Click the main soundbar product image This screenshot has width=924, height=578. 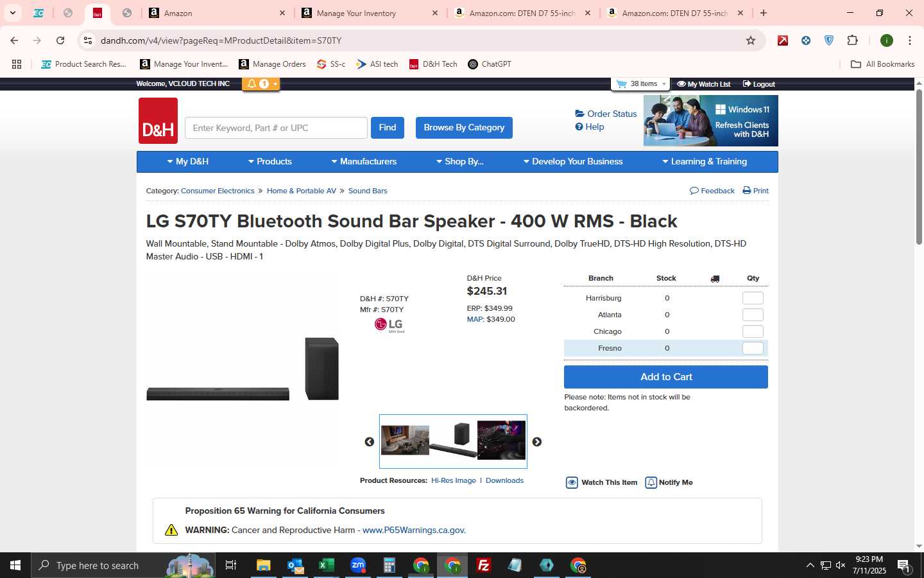(x=243, y=369)
